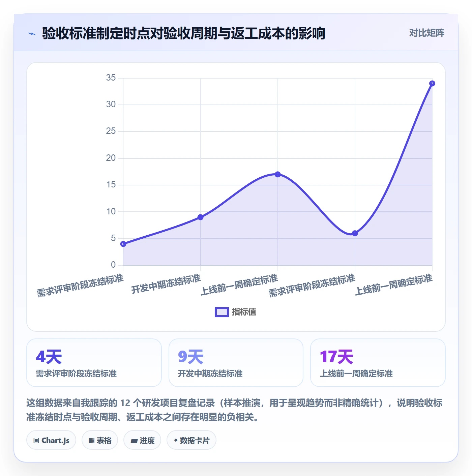Click the card caption under 9天

[x=210, y=374]
